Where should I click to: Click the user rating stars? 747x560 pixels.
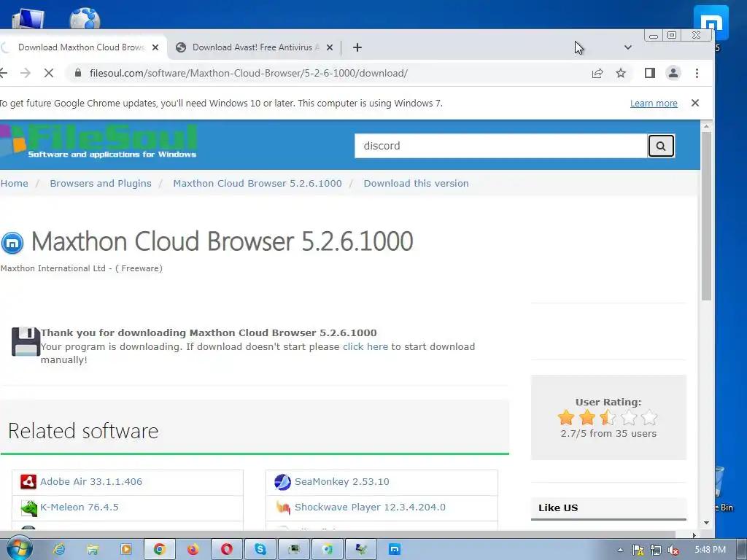coord(608,418)
